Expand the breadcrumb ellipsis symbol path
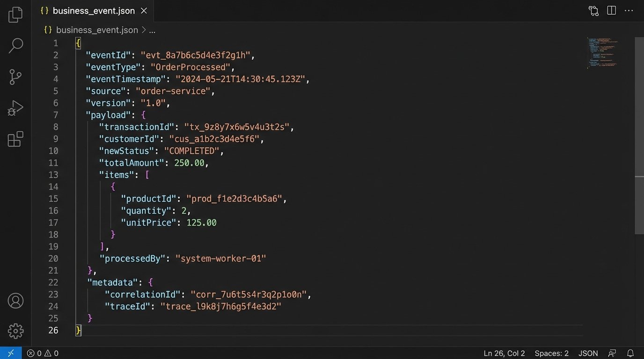The height and width of the screenshot is (359, 644). tap(152, 30)
